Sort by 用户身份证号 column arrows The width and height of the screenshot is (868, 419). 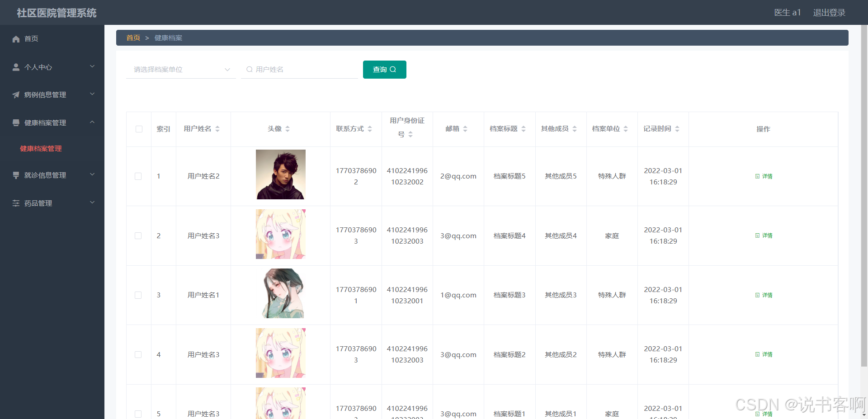pyautogui.click(x=410, y=134)
